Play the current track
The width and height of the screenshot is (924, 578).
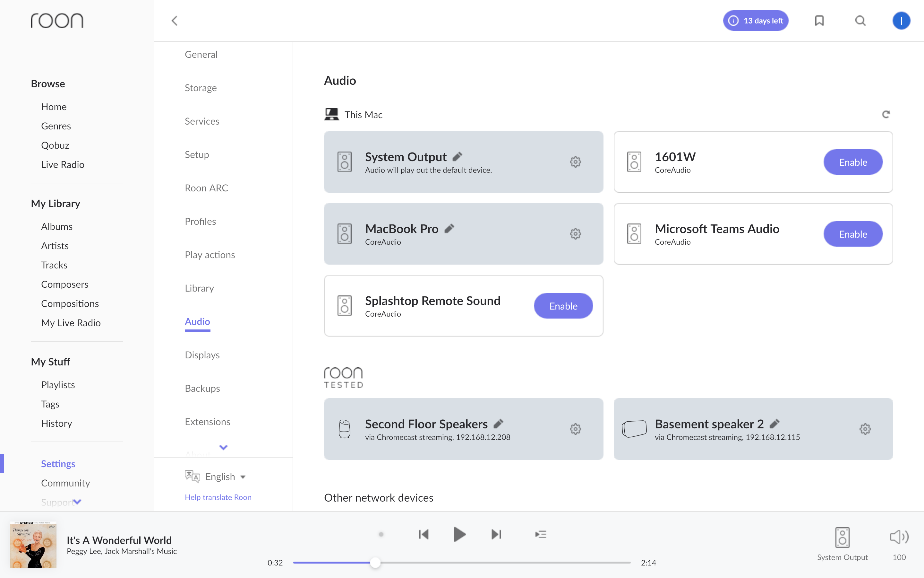(x=459, y=534)
